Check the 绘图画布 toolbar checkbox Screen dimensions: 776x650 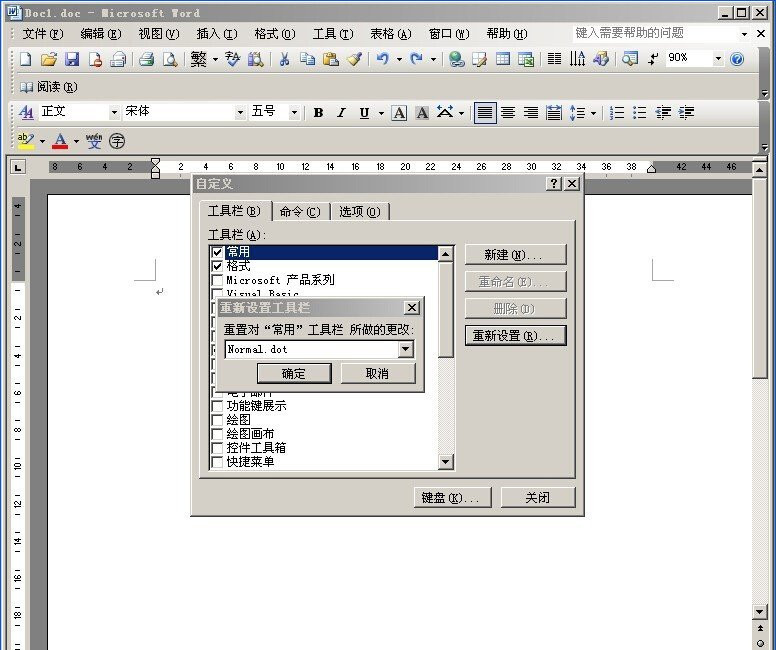[217, 434]
